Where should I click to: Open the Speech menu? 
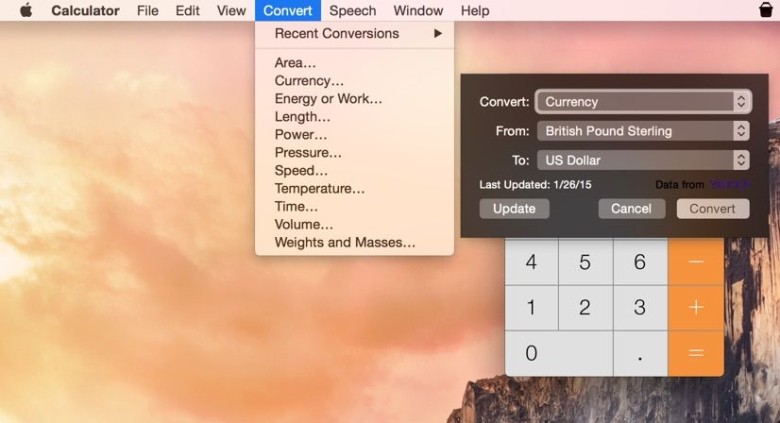353,10
